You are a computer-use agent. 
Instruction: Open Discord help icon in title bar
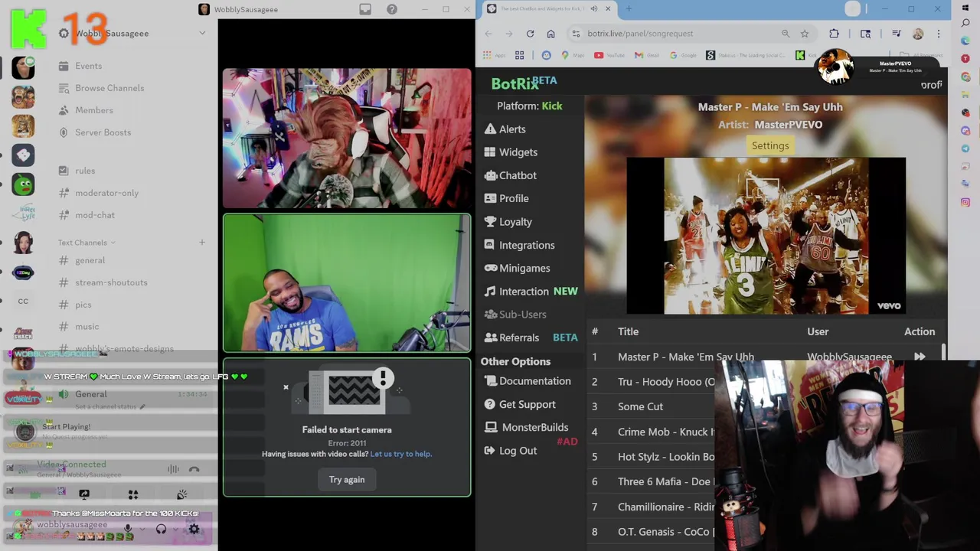pyautogui.click(x=392, y=9)
